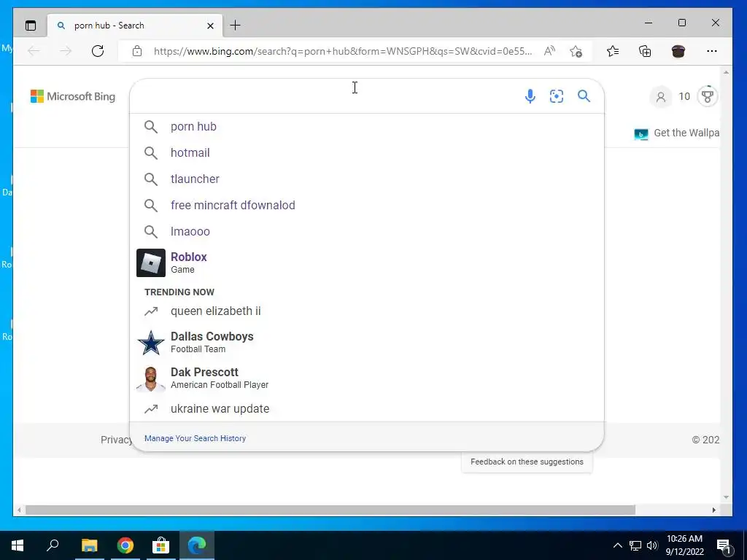
Task: Open Microsoft Store from taskbar
Action: 161,545
